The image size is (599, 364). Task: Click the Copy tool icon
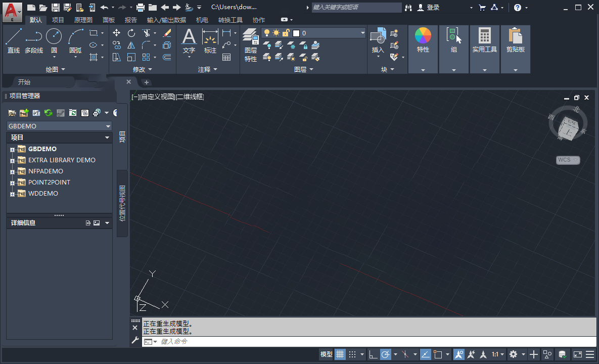(117, 45)
